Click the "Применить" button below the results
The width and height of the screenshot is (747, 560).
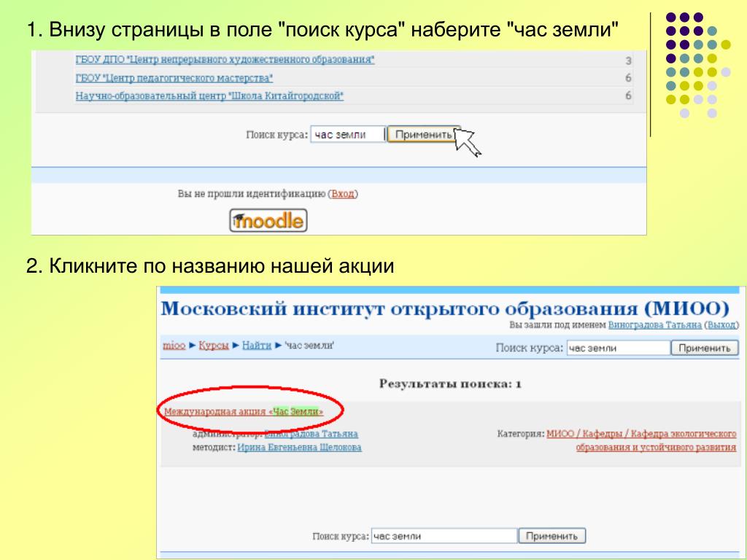[551, 536]
